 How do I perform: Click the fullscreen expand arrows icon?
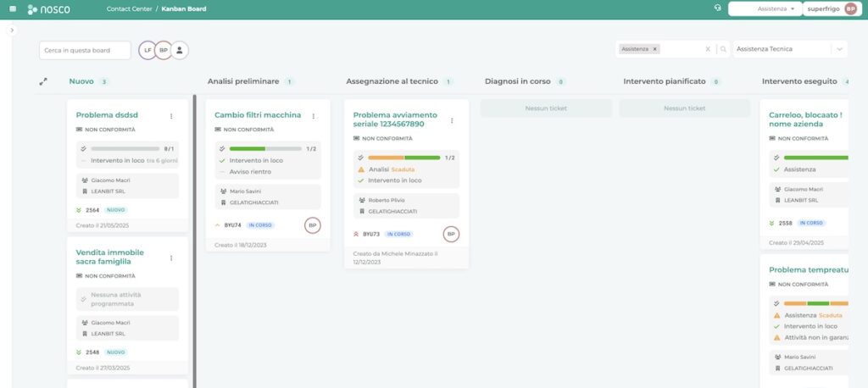[43, 82]
